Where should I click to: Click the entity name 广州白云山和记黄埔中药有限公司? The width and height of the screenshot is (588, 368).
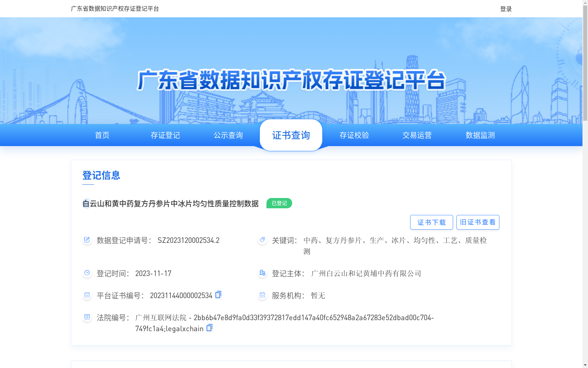coord(366,273)
